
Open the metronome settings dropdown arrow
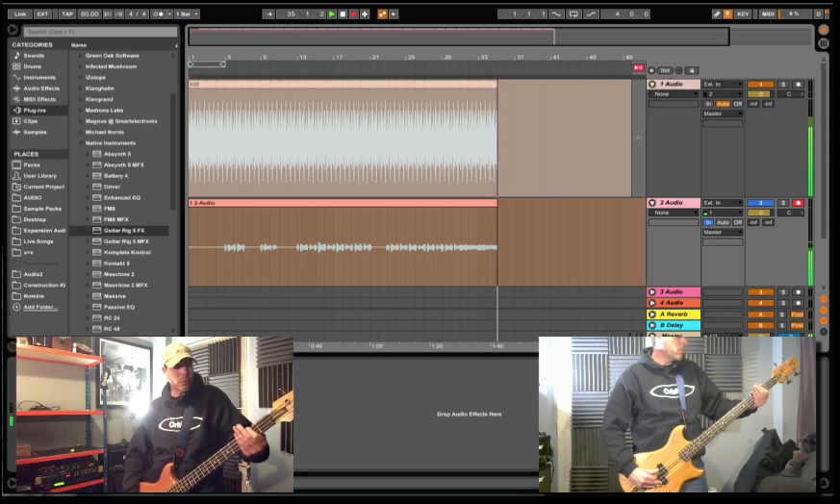coord(169,13)
